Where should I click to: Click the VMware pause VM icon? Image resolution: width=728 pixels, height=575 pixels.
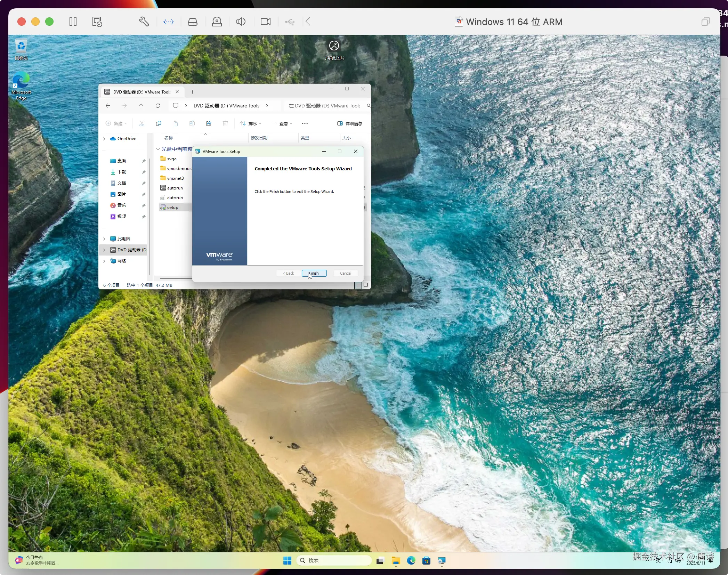73,22
